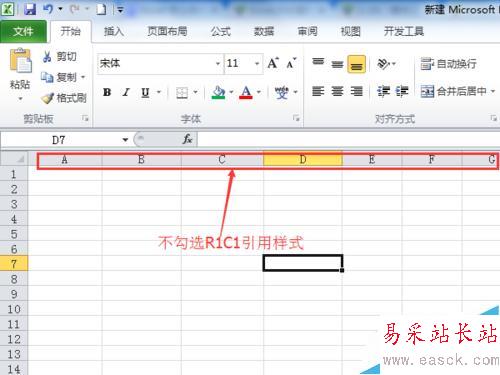Expand the 复制 dropdown arrow
Viewport: 500px width, 375px height.
tap(83, 77)
